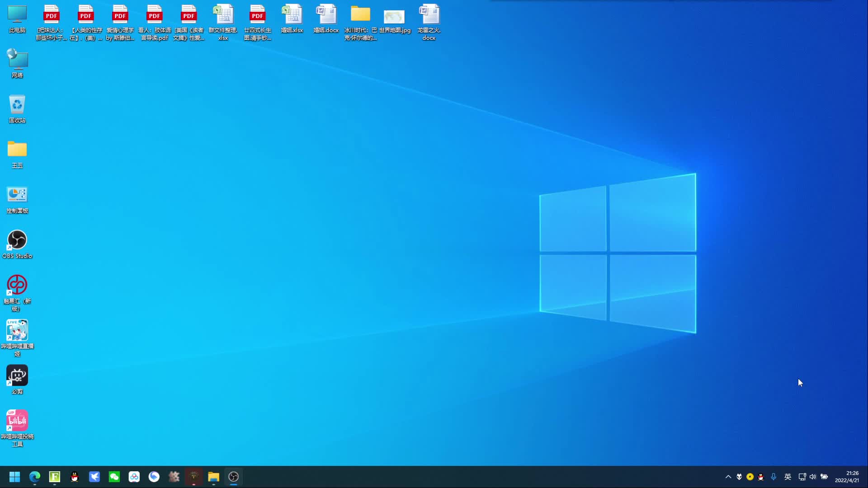This screenshot has height=488, width=868.
Task: Select the docx file left of 冰川时代 folder
Action: point(326,19)
